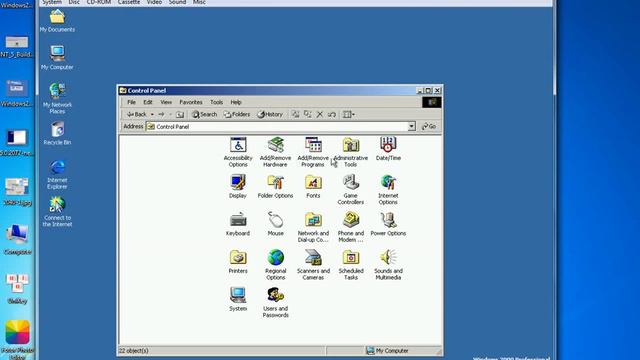Open Administrative Tools folder
Screen dimensions: 640x360
(x=351, y=152)
